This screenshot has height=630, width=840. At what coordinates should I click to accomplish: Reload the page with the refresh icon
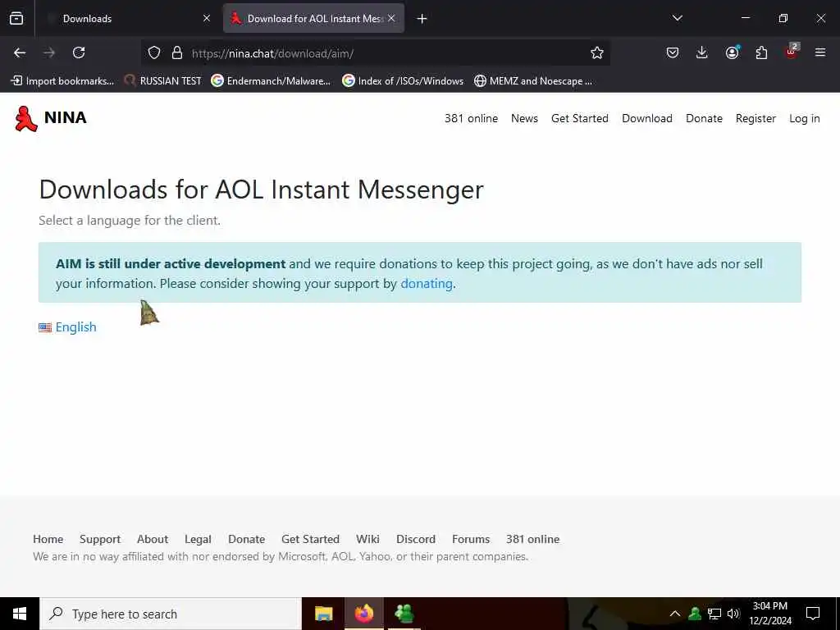[79, 52]
